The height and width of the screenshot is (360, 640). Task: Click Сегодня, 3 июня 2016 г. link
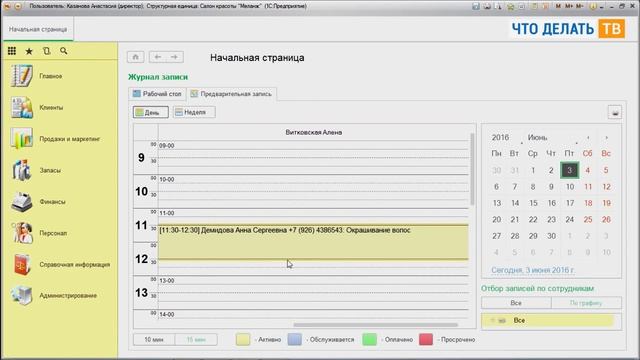(533, 270)
